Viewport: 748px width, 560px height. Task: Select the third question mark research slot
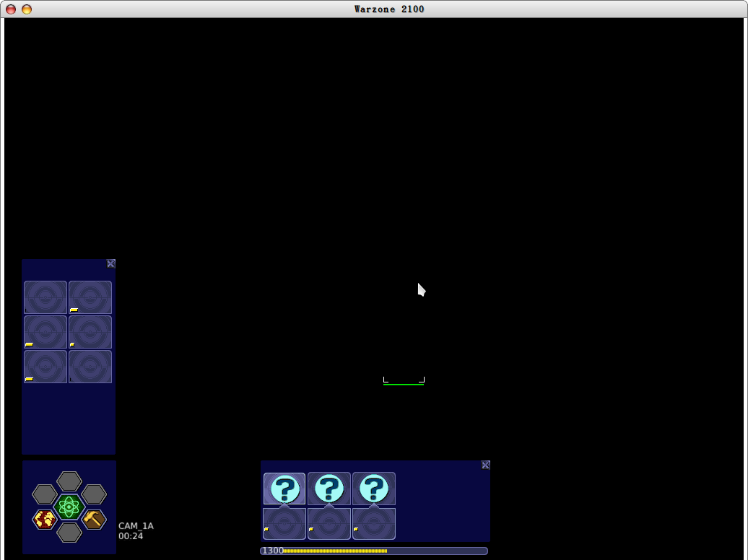click(374, 489)
